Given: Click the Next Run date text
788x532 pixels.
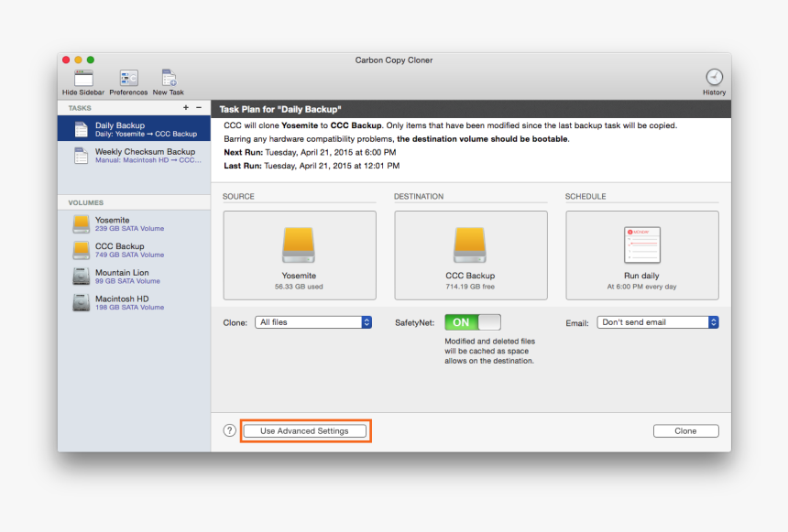Looking at the screenshot, I should click(331, 152).
